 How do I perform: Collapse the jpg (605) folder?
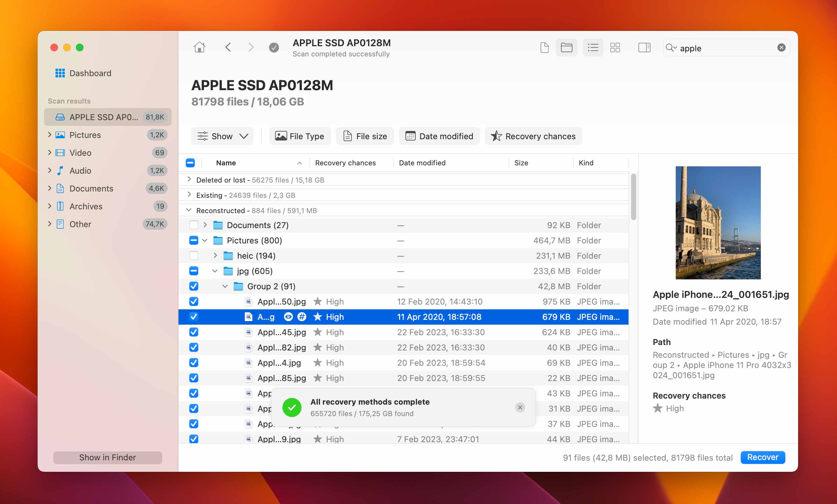click(x=215, y=271)
